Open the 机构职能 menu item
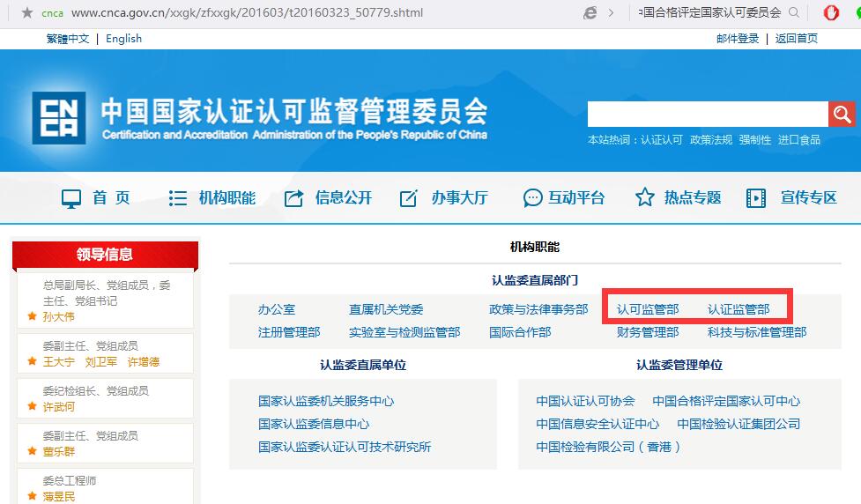 (x=227, y=197)
